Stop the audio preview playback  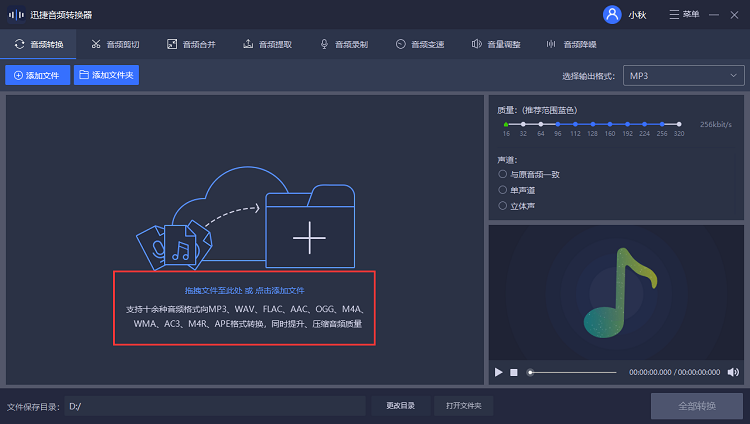514,372
